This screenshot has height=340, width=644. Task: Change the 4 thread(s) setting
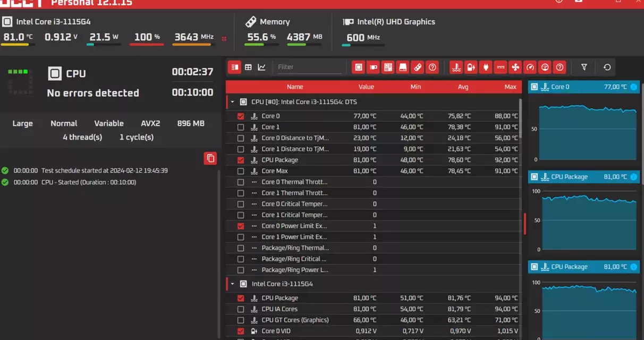[82, 137]
